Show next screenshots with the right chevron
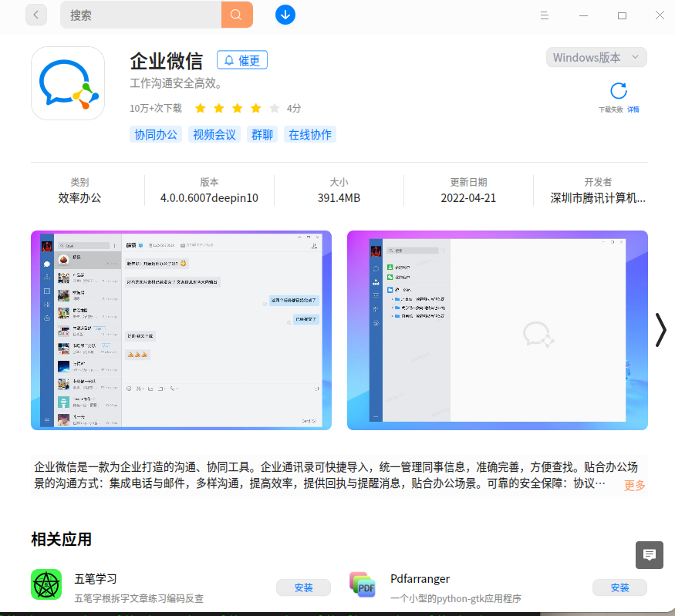Screen dimensions: 675x616 click(x=661, y=331)
